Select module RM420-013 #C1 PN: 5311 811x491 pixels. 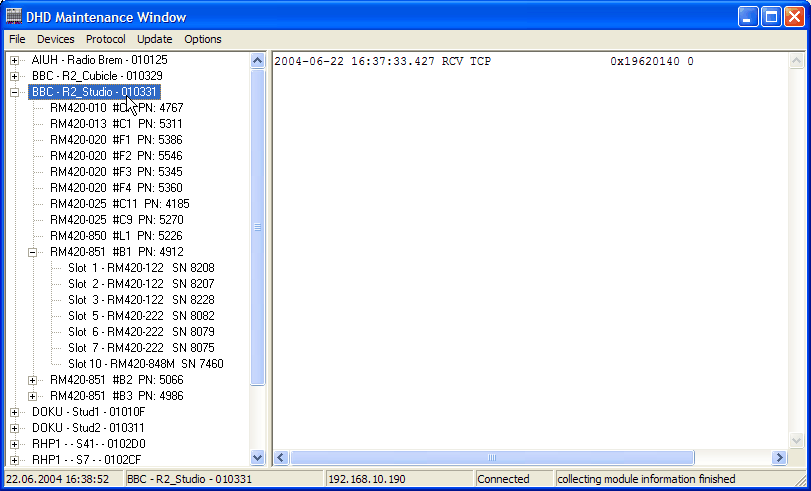116,124
